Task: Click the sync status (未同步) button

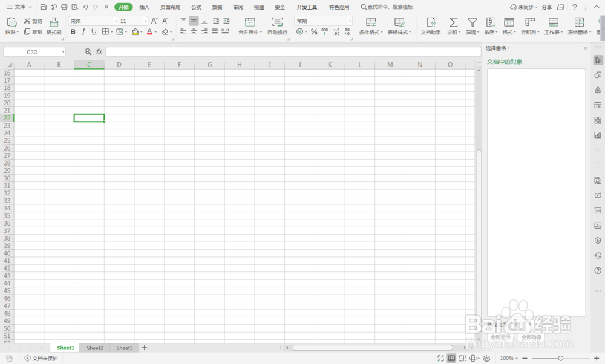Action: coord(523,7)
